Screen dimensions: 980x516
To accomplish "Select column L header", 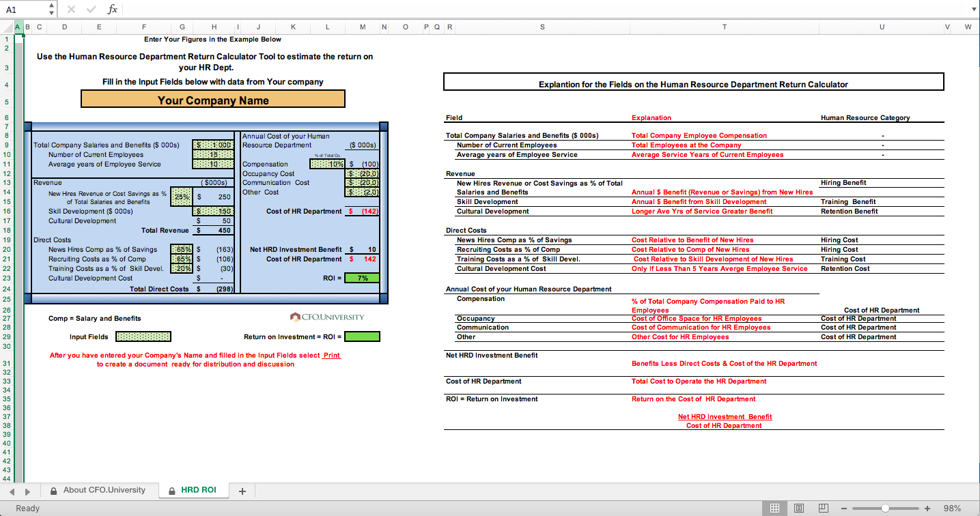I will click(x=328, y=27).
